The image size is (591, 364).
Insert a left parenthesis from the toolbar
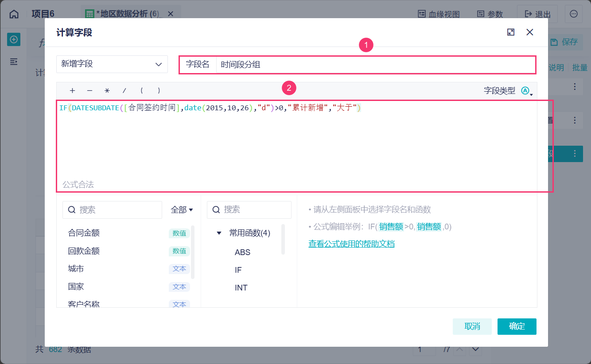(x=141, y=90)
